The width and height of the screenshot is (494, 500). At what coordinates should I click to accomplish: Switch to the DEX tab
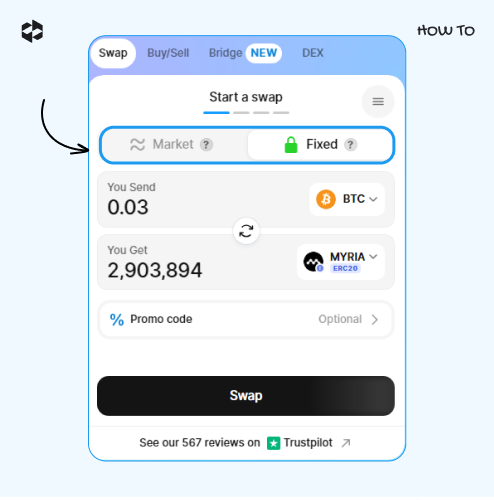(313, 53)
